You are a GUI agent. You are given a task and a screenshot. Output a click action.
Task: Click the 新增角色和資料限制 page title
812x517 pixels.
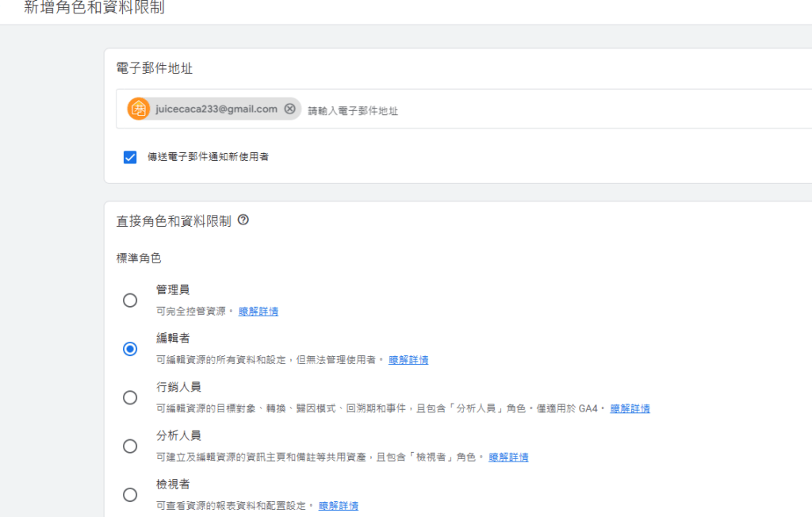pyautogui.click(x=95, y=8)
